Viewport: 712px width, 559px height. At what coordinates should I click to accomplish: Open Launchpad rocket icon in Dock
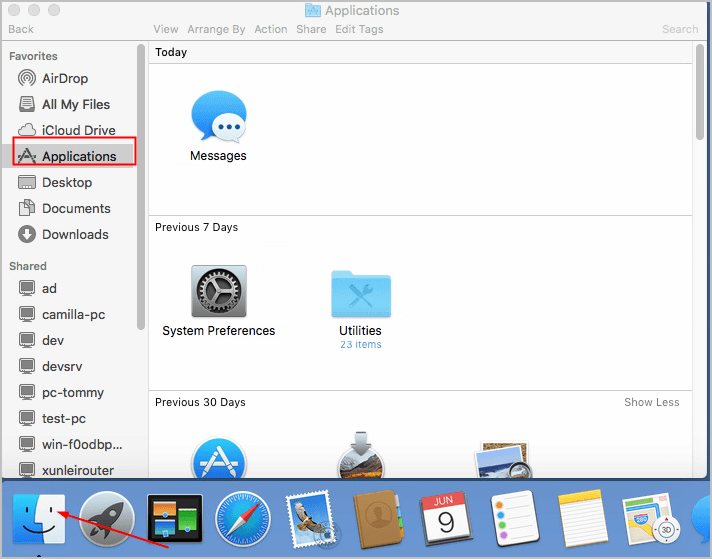point(107,519)
